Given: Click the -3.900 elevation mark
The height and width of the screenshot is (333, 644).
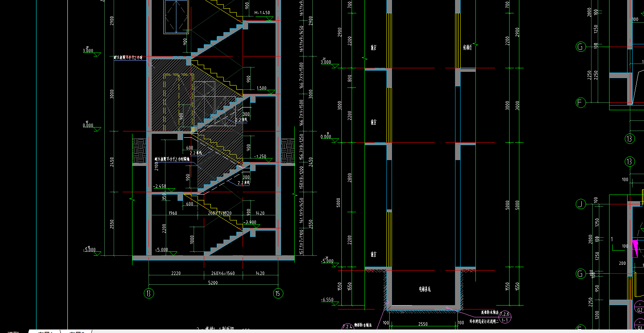Looking at the screenshot, I should [x=250, y=222].
